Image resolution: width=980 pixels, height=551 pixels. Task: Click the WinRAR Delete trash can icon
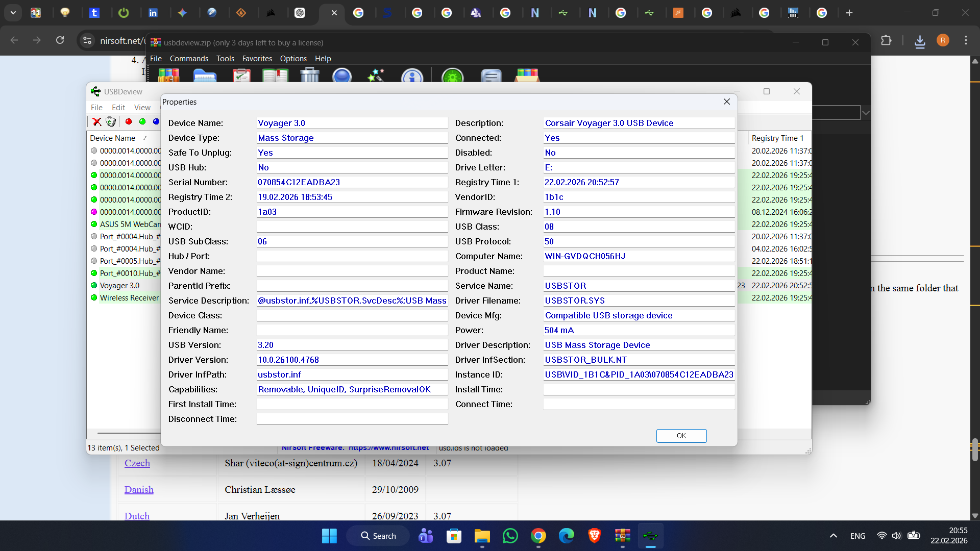click(310, 76)
